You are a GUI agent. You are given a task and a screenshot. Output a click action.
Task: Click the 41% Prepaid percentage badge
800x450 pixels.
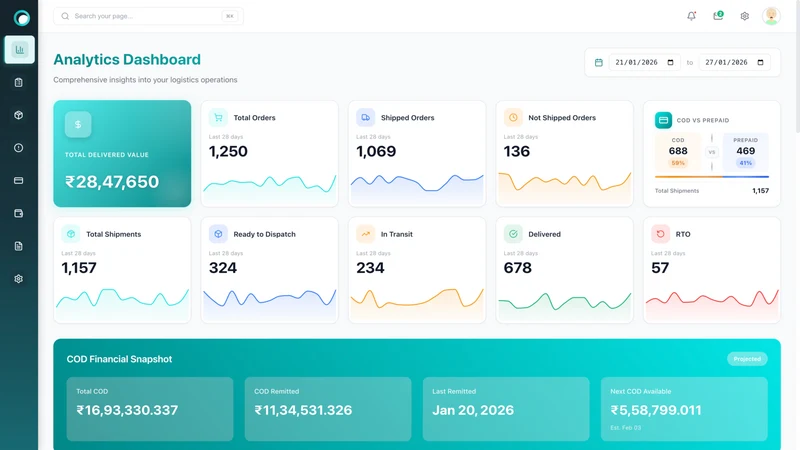(745, 163)
